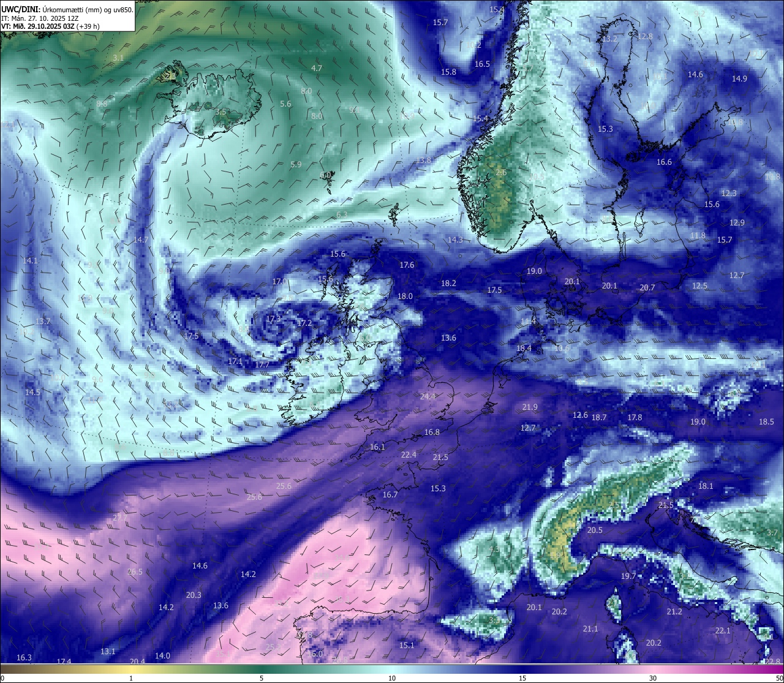Click the 18.0 value off eastern Scotland
The image size is (784, 683).
(405, 296)
